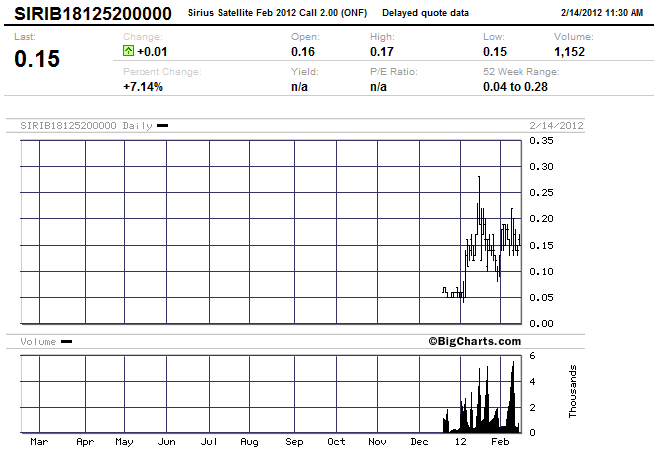659x459 pixels.
Task: Click the Volume legend label above volume chart
Action: pos(38,341)
